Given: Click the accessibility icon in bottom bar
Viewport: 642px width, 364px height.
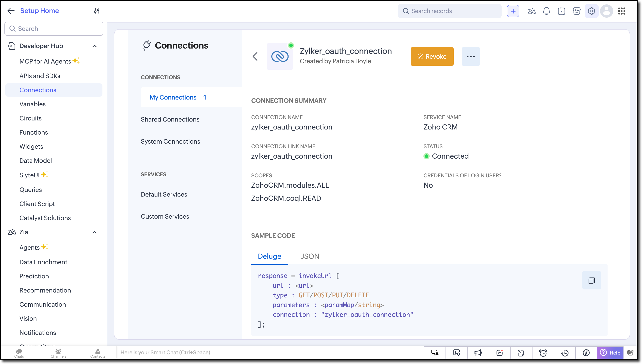Looking at the screenshot, I should point(586,353).
